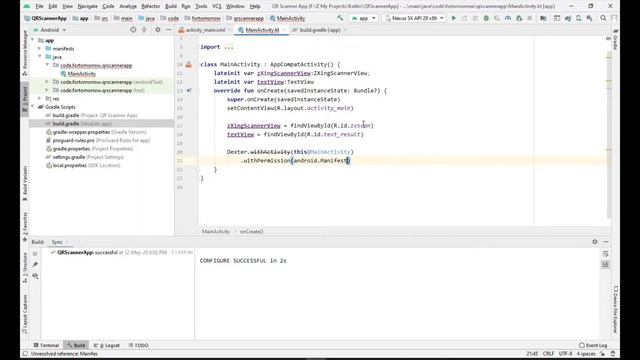The image size is (640, 360).
Task: Hide the Project panel with the minus icon
Action: point(168,30)
